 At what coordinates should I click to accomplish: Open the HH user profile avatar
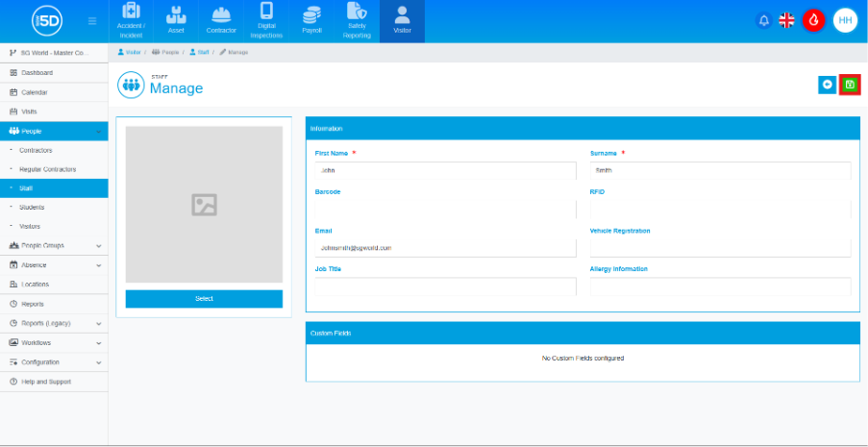(845, 21)
